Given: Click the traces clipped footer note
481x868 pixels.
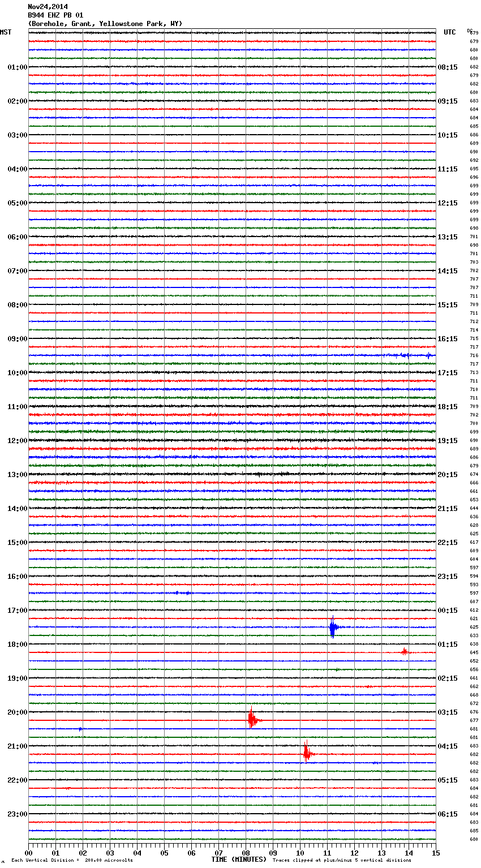Looking at the screenshot, I should tap(342, 860).
